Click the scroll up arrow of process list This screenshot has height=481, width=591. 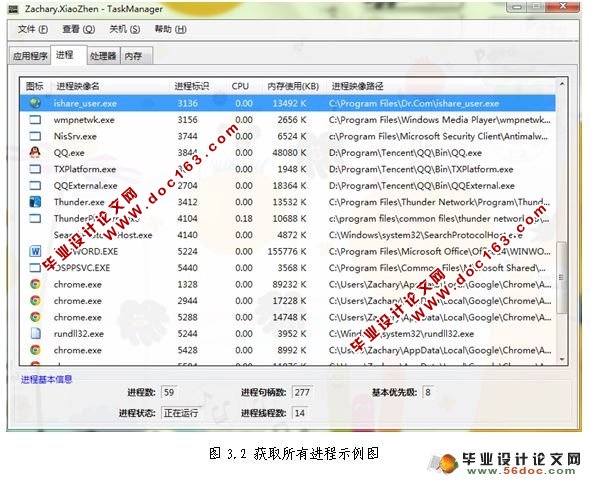tap(562, 84)
